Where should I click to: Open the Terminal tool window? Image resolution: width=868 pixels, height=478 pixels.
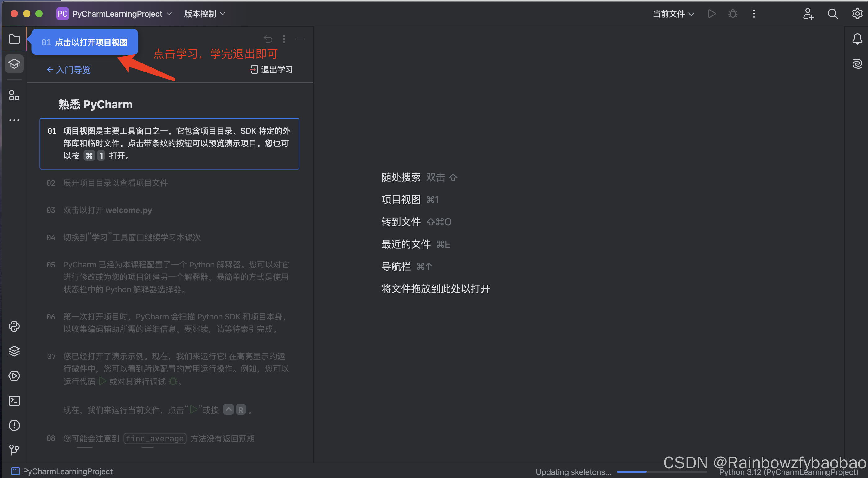[x=14, y=401]
